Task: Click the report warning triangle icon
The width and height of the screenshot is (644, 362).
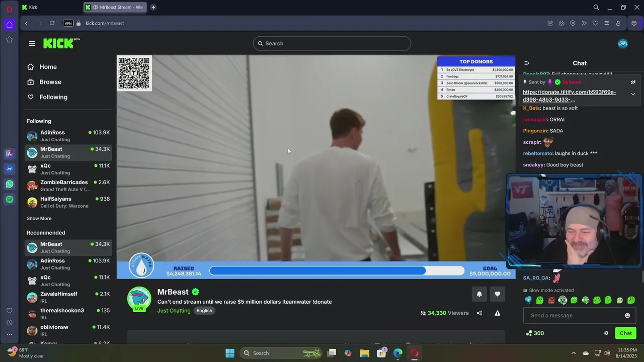Action: (x=497, y=313)
